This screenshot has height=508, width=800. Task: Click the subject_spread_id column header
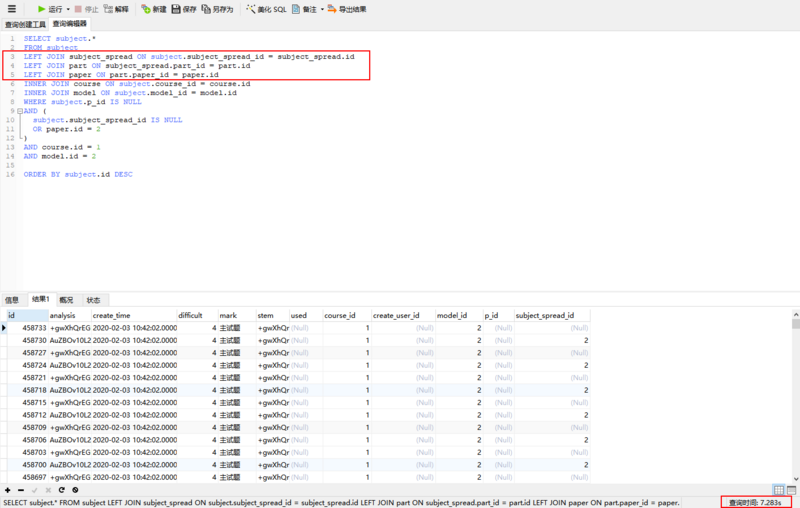coord(552,315)
